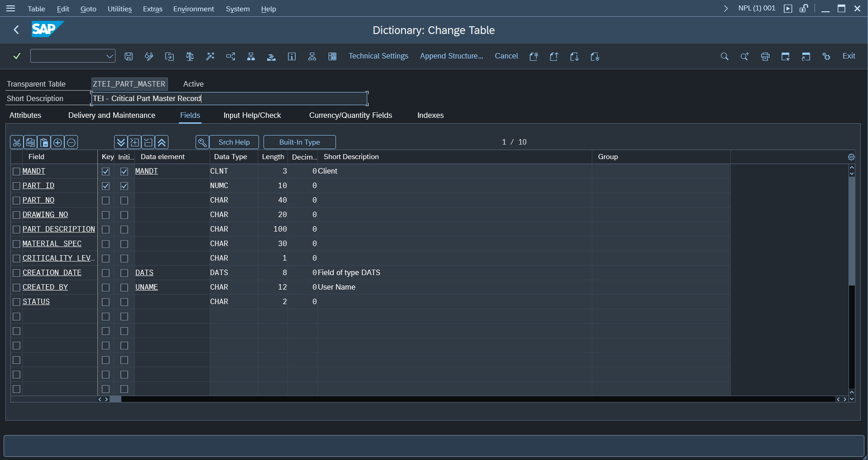The image size is (868, 460).
Task: Click the key icon beside Srch Help
Action: pos(202,142)
